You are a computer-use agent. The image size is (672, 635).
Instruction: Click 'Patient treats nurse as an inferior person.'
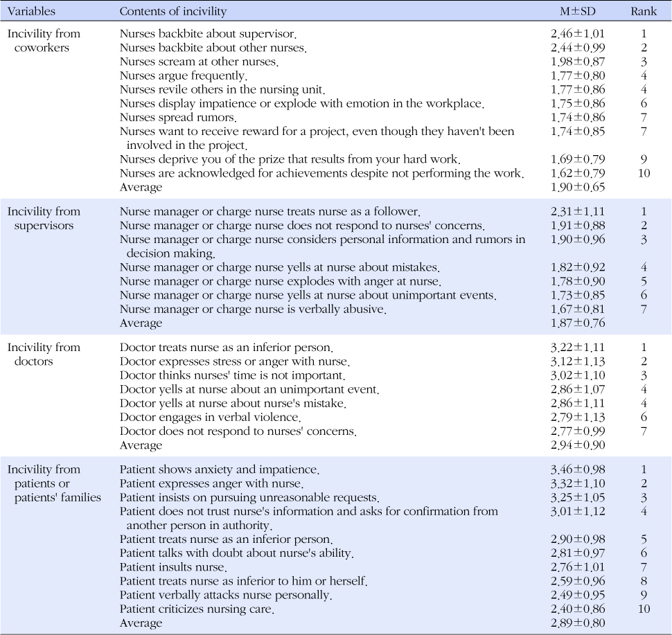coord(226,539)
